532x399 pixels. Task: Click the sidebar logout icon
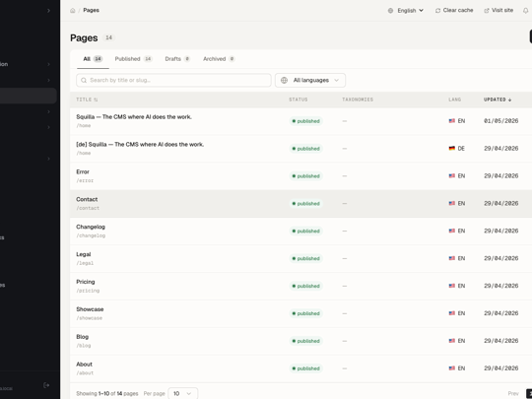click(46, 385)
